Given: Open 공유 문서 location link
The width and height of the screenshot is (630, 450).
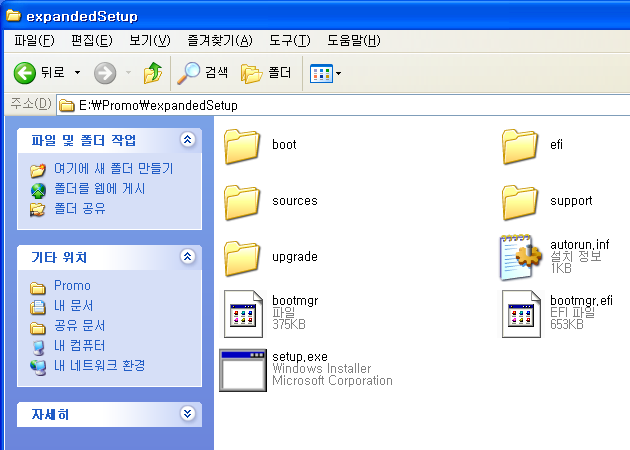Looking at the screenshot, I should point(80,325).
